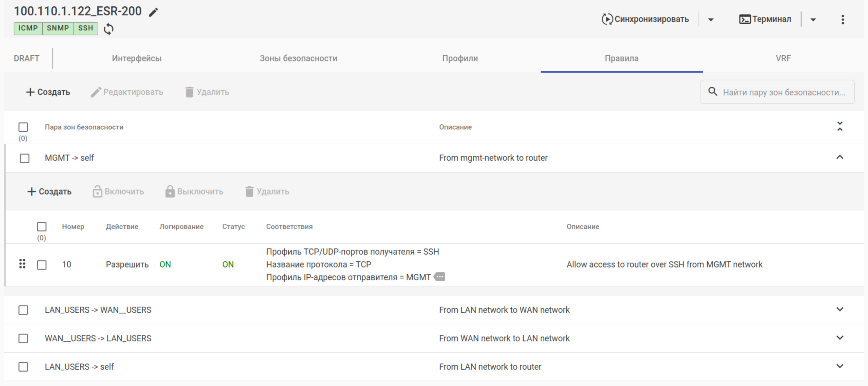This screenshot has width=868, height=386.
Task: Click the pencil icon to rename device
Action: pos(154,12)
